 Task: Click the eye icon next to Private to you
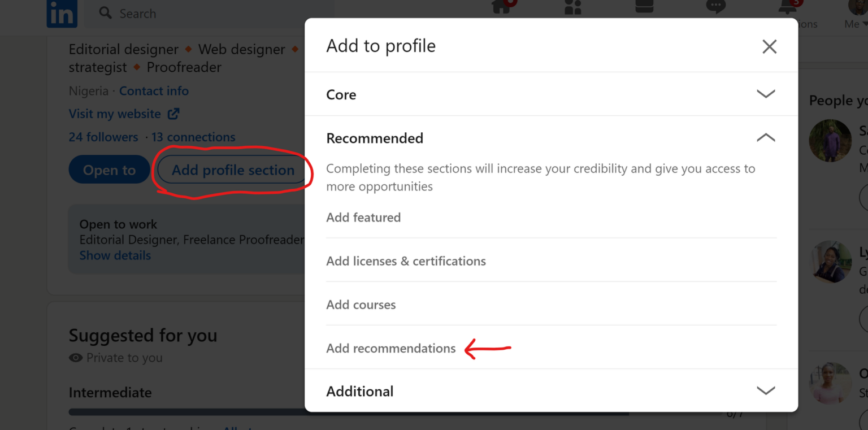coord(75,358)
